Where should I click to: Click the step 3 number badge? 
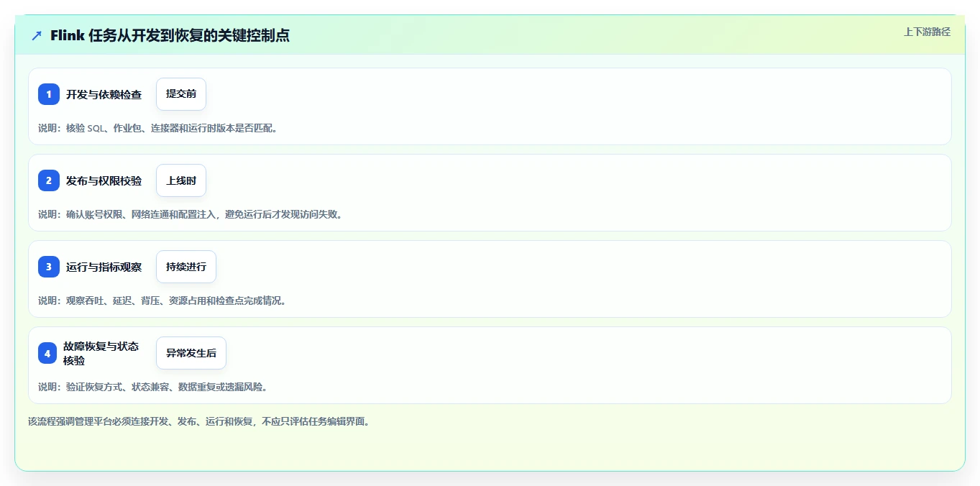point(49,267)
